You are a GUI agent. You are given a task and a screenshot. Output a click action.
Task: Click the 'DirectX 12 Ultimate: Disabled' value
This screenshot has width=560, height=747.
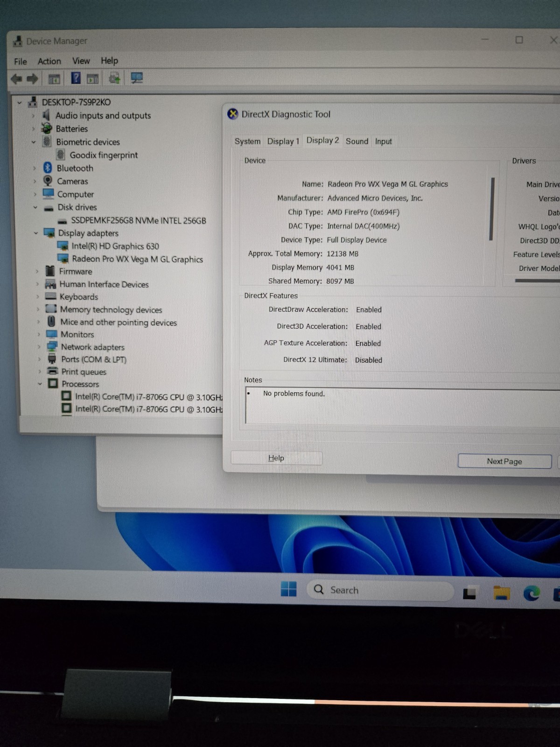click(x=369, y=360)
